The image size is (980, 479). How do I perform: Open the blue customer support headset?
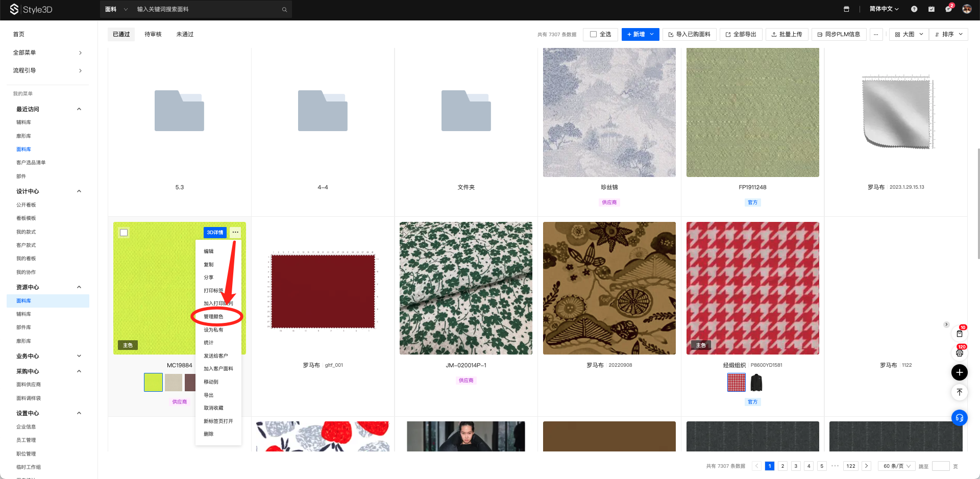(x=960, y=418)
